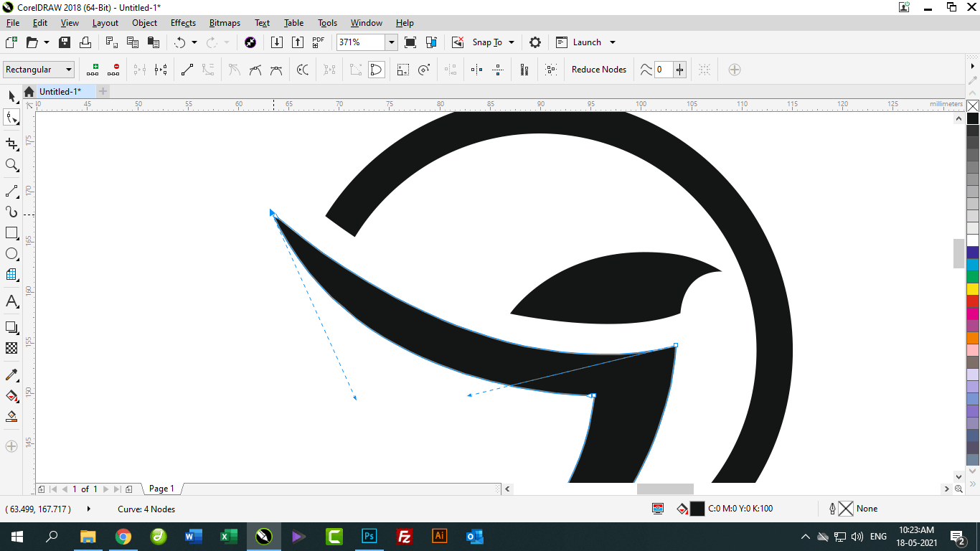This screenshot has width=980, height=551.
Task: Toggle Symmetrical node type
Action: click(x=276, y=70)
